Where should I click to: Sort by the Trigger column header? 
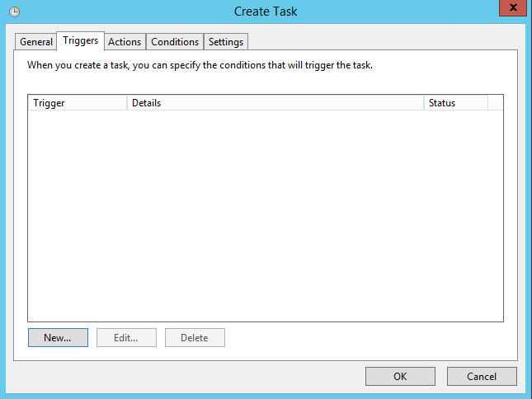click(x=78, y=103)
